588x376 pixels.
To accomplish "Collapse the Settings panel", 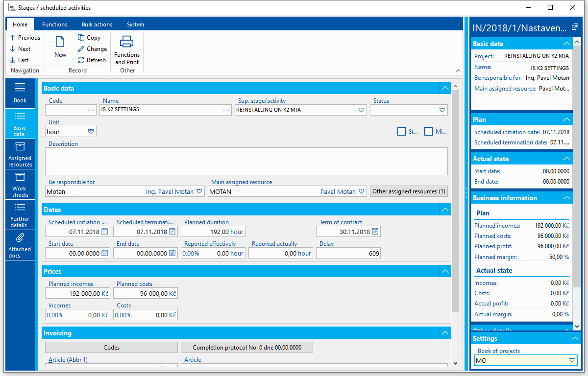I will tap(575, 338).
